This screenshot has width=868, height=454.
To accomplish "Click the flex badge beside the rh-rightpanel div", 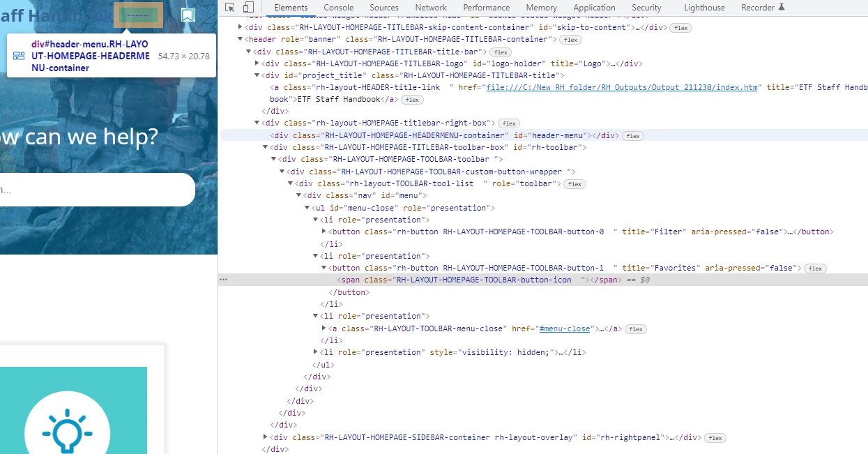I will (x=715, y=438).
